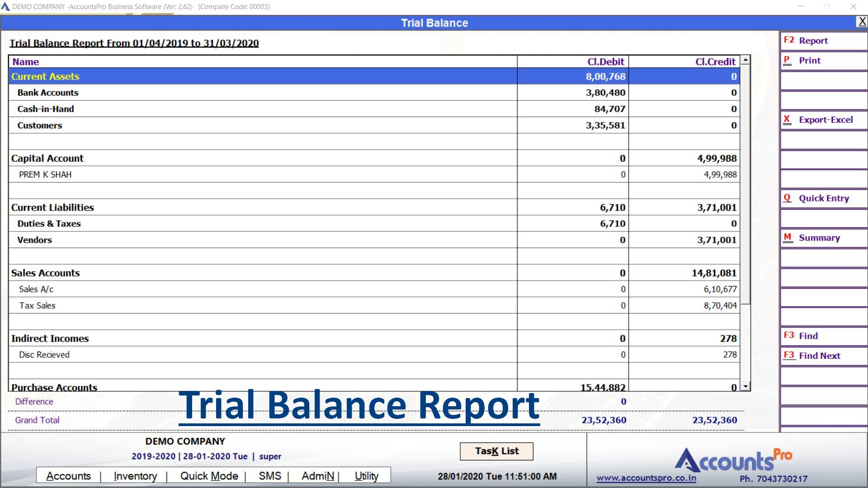
Task: Open the Task List
Action: coord(496,451)
